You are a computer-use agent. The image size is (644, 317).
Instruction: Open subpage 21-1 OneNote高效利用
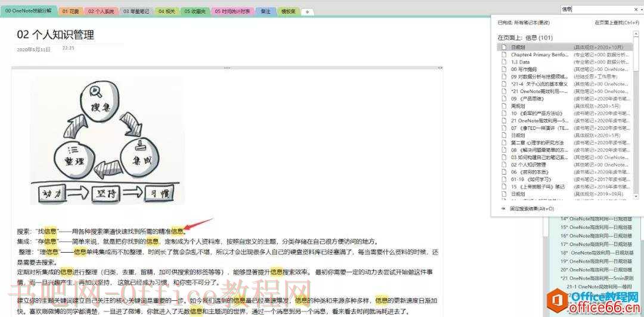[x=599, y=287]
